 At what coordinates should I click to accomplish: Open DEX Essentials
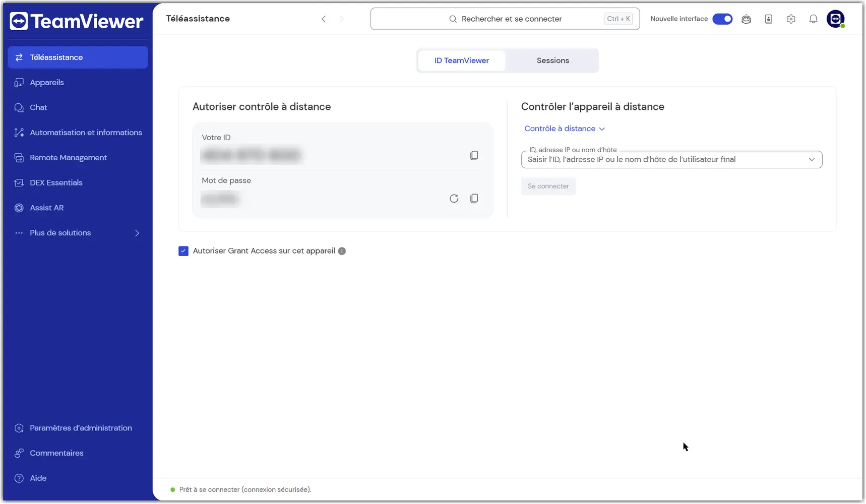pyautogui.click(x=78, y=183)
